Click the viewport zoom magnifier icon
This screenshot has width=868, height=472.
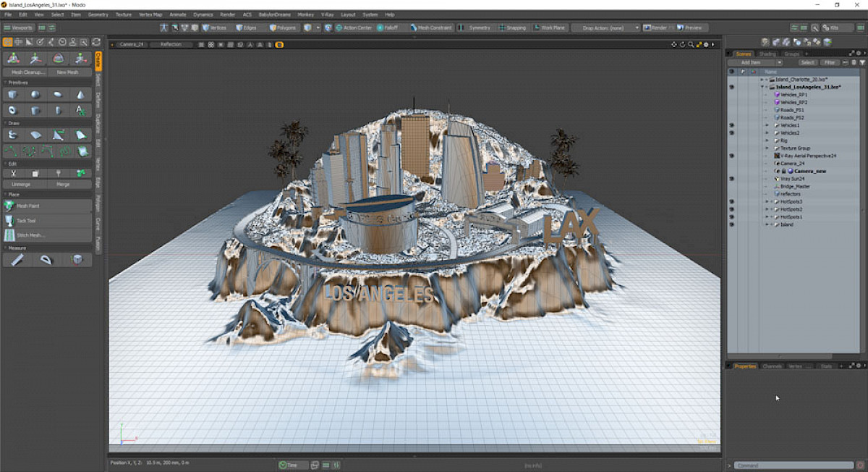[x=691, y=44]
